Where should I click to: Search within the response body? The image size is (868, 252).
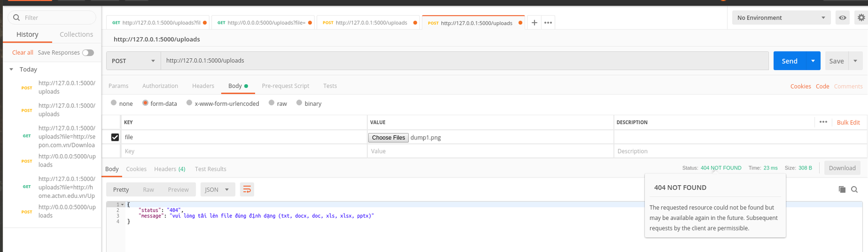(x=854, y=189)
